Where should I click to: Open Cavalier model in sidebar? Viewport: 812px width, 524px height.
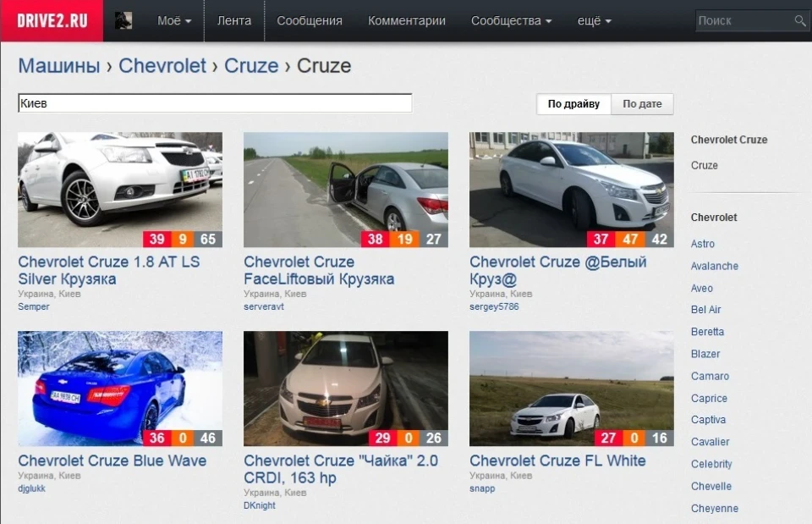coord(710,442)
